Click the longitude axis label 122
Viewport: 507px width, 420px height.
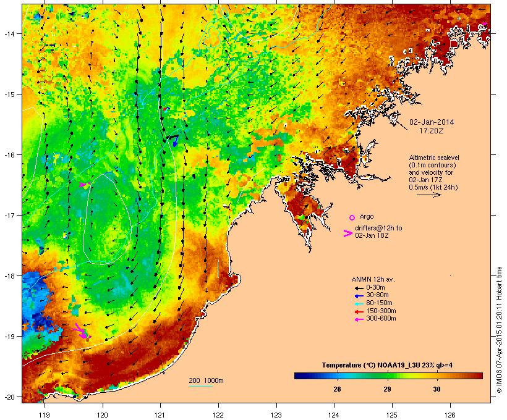coord(218,415)
